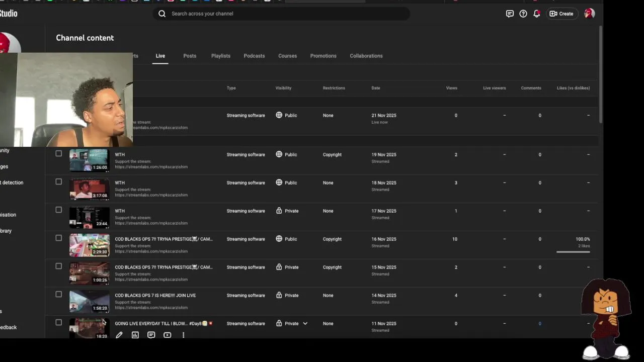Click the globe icon for 19 Nov stream
The height and width of the screenshot is (362, 644).
tap(279, 154)
